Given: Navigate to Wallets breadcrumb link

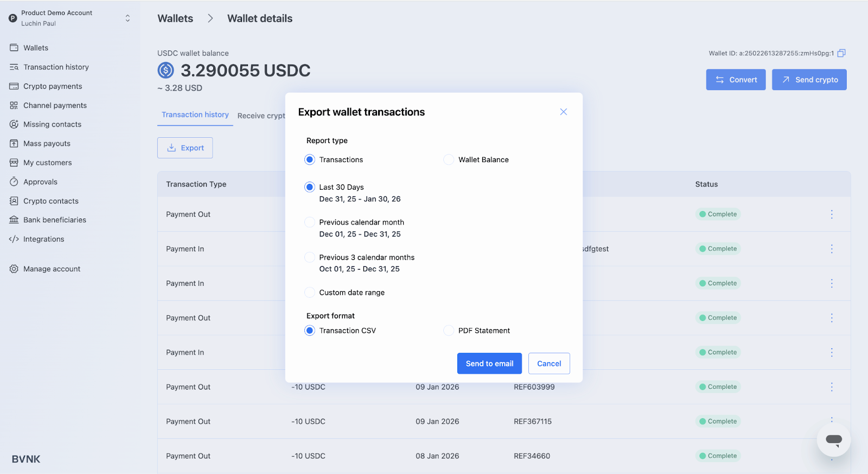Looking at the screenshot, I should [x=175, y=18].
